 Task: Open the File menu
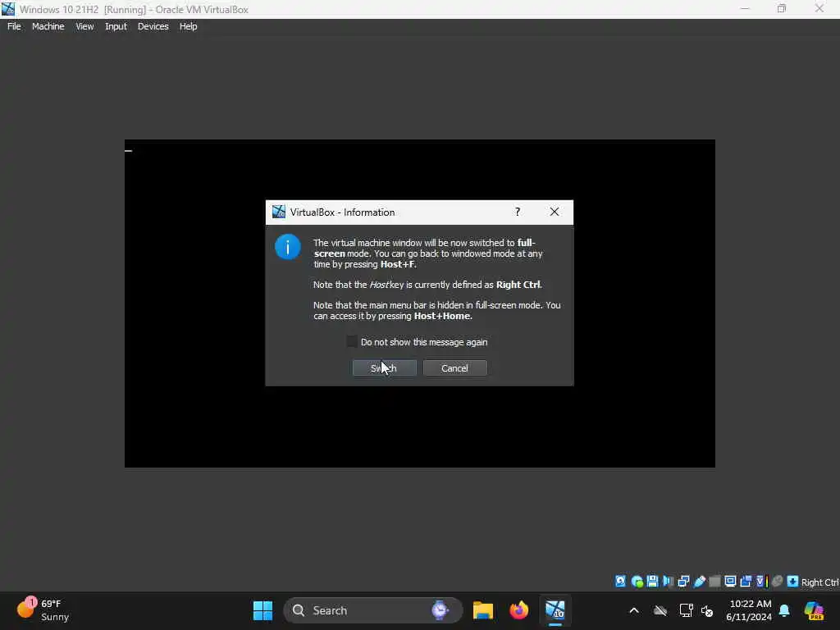[x=14, y=26]
